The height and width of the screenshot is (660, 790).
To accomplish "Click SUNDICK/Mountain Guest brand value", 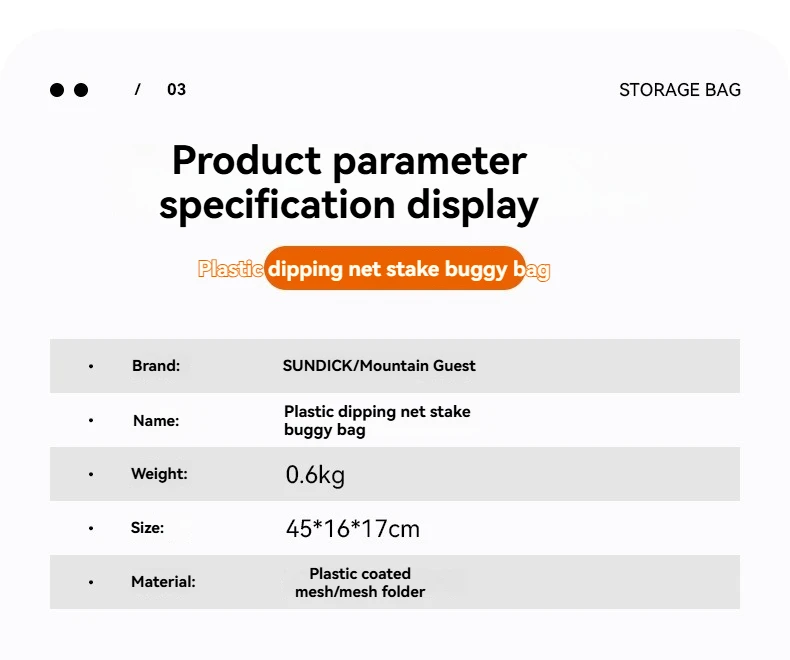I will pyautogui.click(x=379, y=366).
